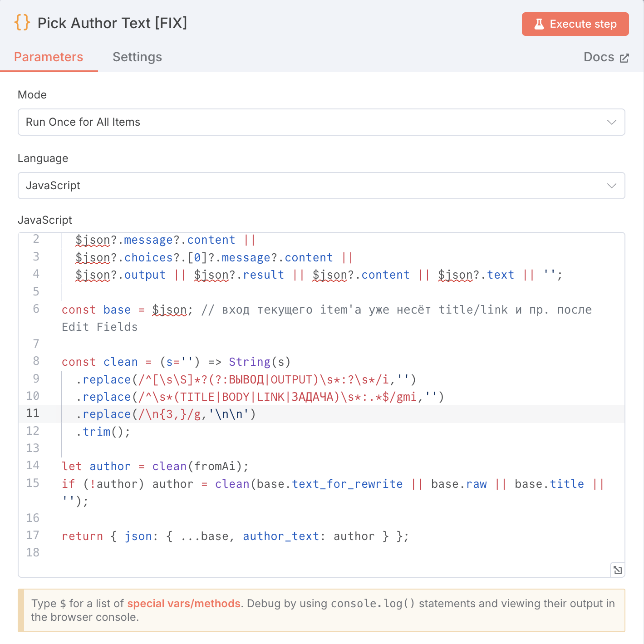
Task: Open the Language dropdown chevron
Action: (x=611, y=186)
